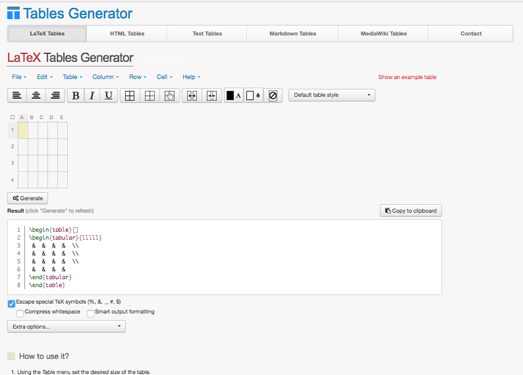Toggle bold formatting
523x375 pixels.
coord(76,96)
